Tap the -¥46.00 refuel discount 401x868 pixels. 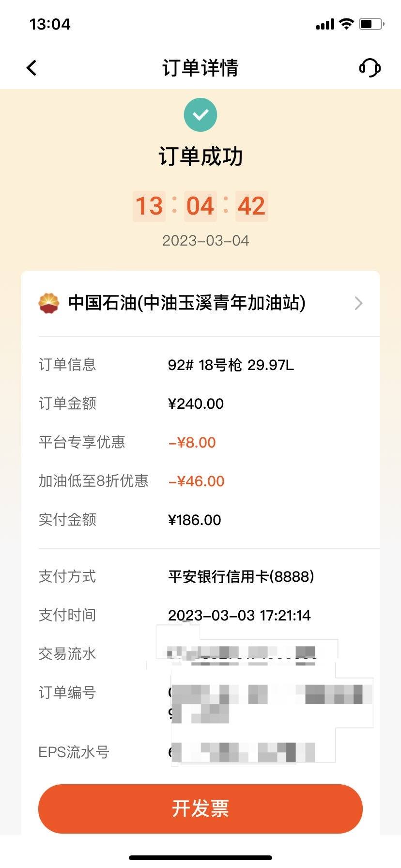pos(196,481)
